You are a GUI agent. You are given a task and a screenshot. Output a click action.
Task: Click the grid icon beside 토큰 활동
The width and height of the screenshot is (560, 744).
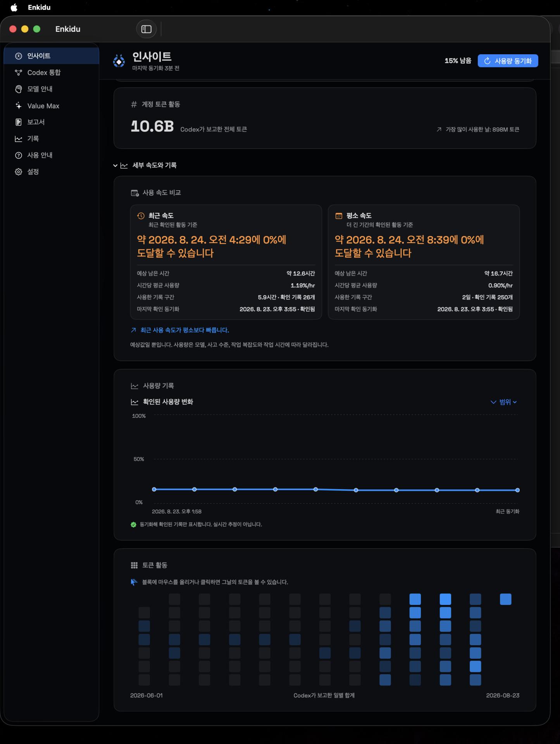point(134,565)
